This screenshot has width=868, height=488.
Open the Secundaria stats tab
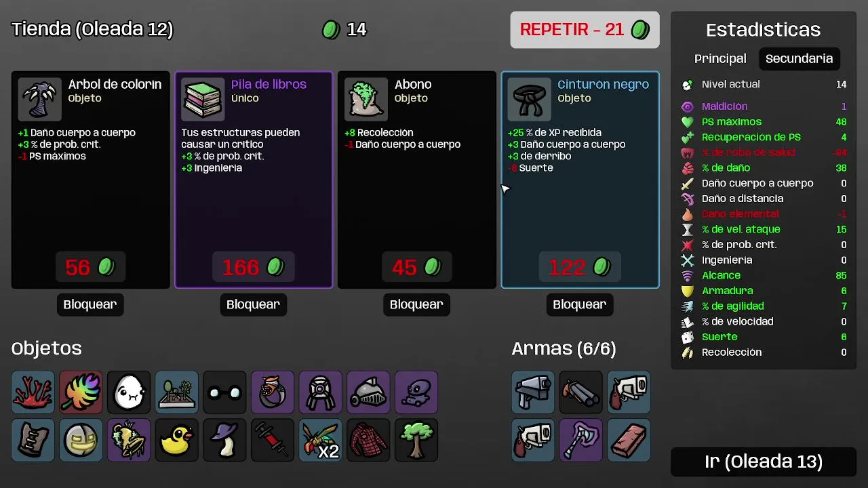click(799, 58)
